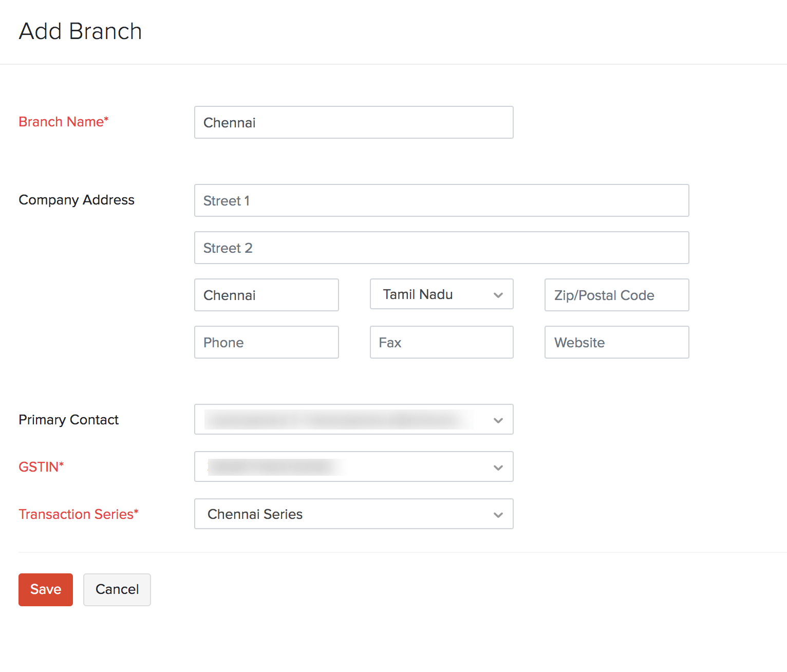
Task: Click the Street 1 address field
Action: [x=441, y=200]
